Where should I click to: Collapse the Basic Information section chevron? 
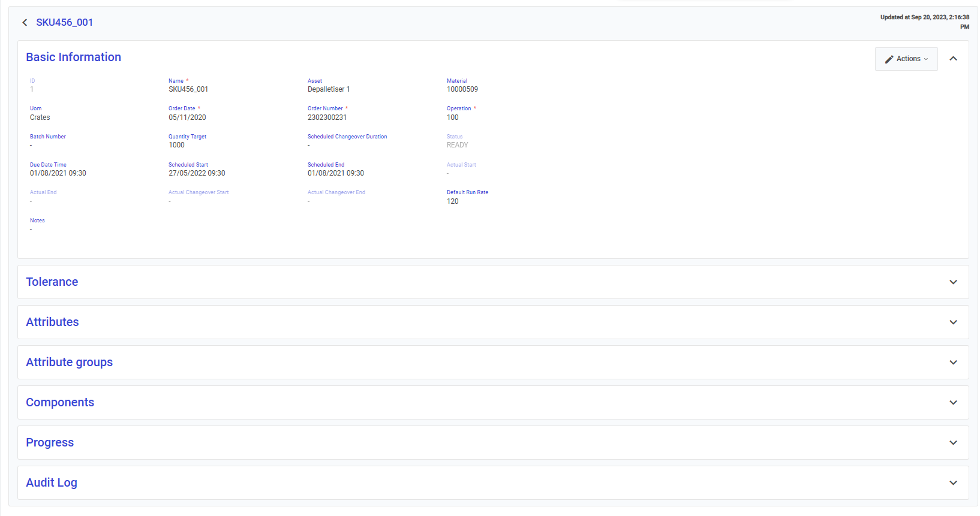[x=953, y=59]
